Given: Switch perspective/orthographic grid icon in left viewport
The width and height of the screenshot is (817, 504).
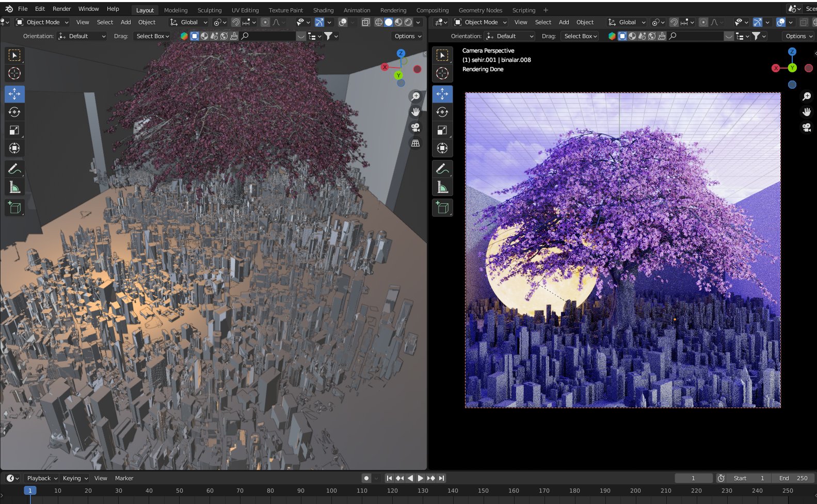Looking at the screenshot, I should 415,143.
